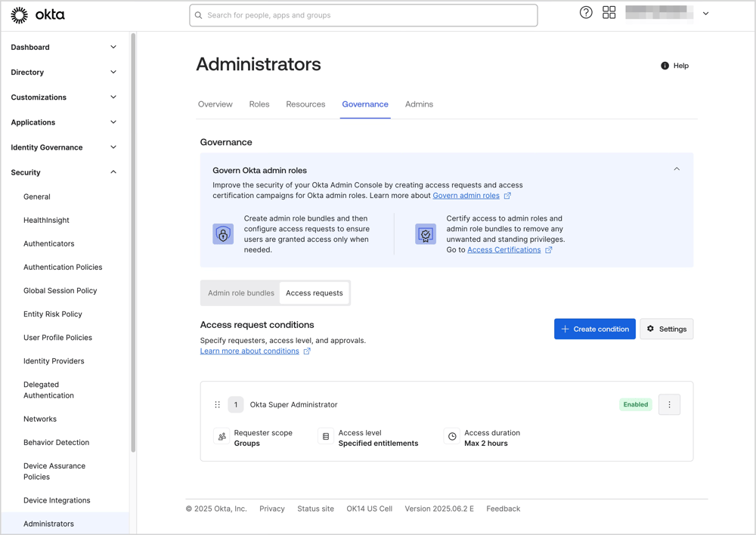Switch to the Resources tab

coord(305,104)
